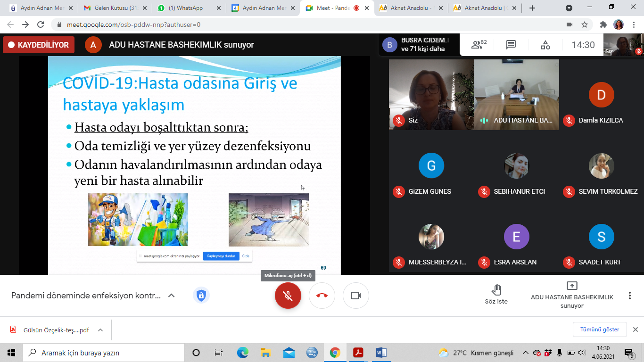Raise hand with Söz iste
The width and height of the screenshot is (644, 362).
[x=496, y=295]
